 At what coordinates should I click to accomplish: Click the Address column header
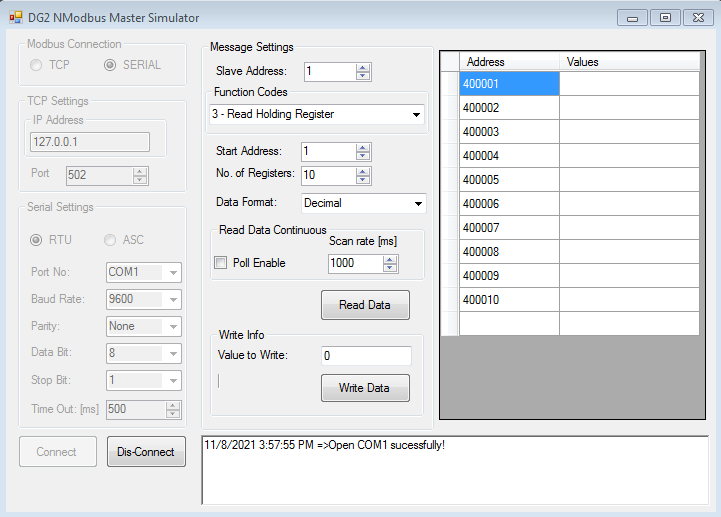[509, 62]
